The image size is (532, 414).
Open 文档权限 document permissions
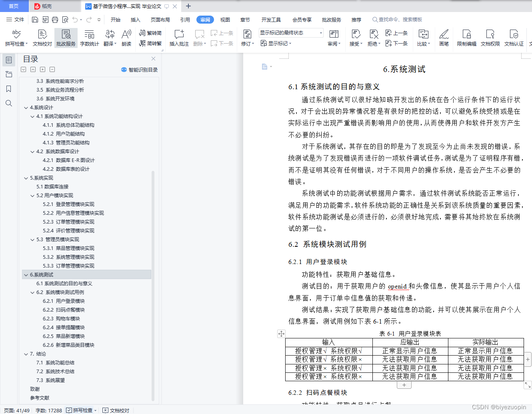pos(490,38)
